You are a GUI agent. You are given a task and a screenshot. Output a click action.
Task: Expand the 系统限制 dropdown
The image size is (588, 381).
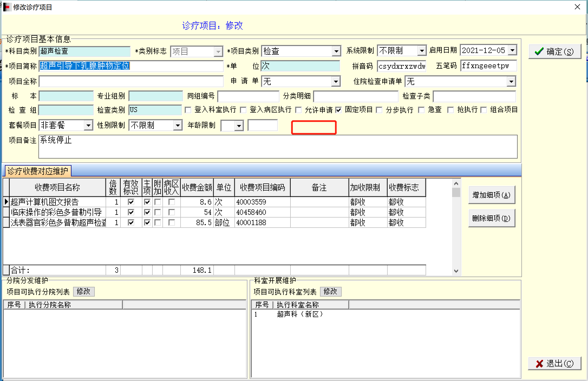click(422, 51)
